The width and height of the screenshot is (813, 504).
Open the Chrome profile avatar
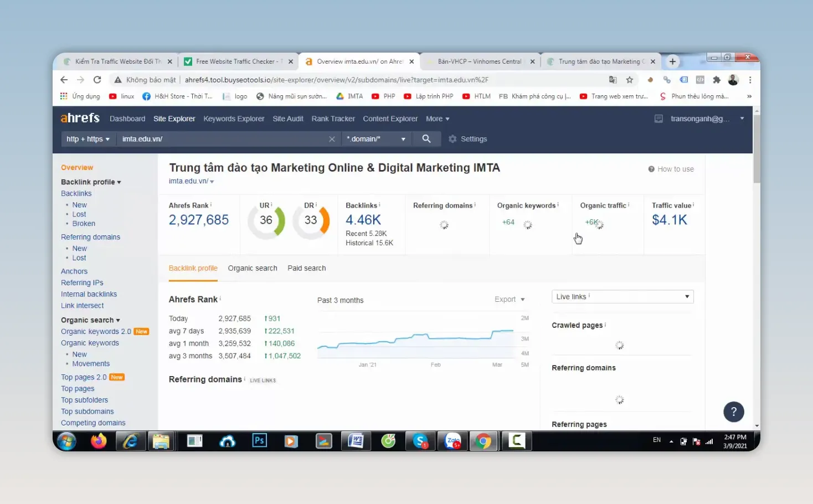pos(733,80)
